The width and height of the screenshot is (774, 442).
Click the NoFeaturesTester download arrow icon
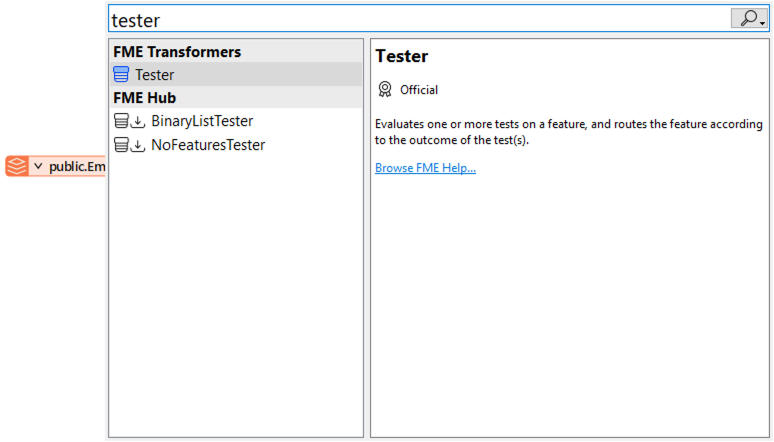pyautogui.click(x=138, y=145)
